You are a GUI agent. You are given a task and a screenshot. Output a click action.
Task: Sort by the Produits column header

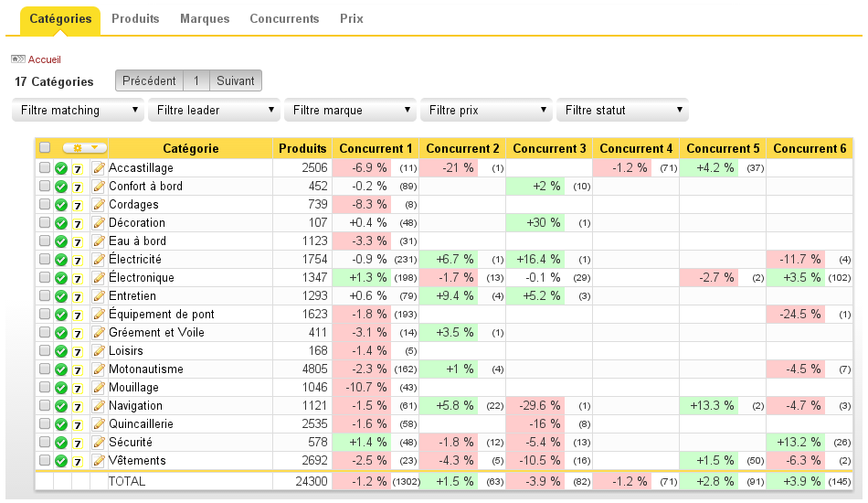pos(302,148)
